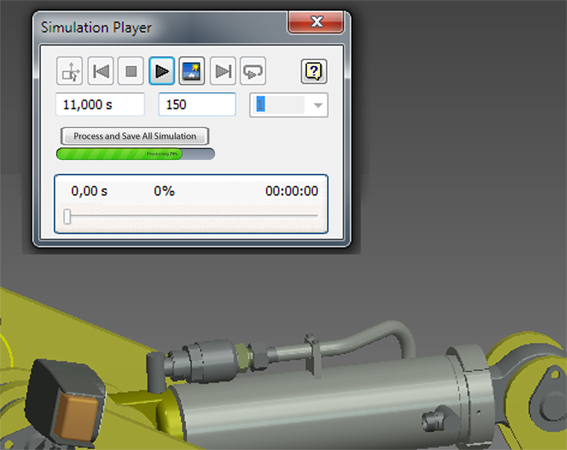Viewport: 567px width, 450px height.
Task: Click the simulation time slider track
Action: (x=192, y=216)
